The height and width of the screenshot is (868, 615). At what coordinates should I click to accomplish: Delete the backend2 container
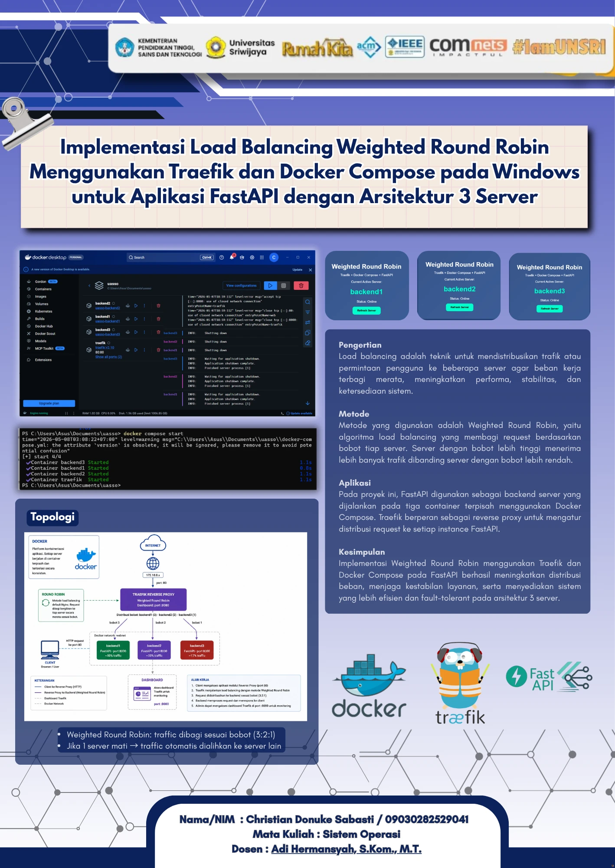[158, 306]
